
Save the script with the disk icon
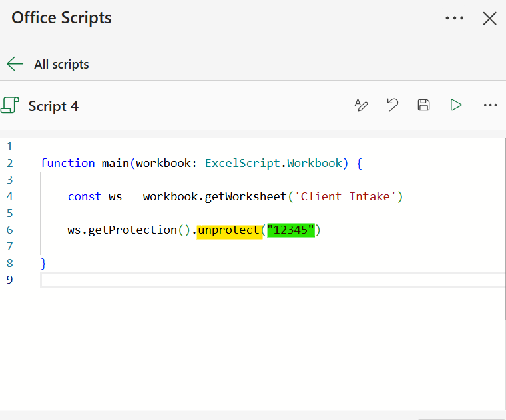[x=423, y=105]
